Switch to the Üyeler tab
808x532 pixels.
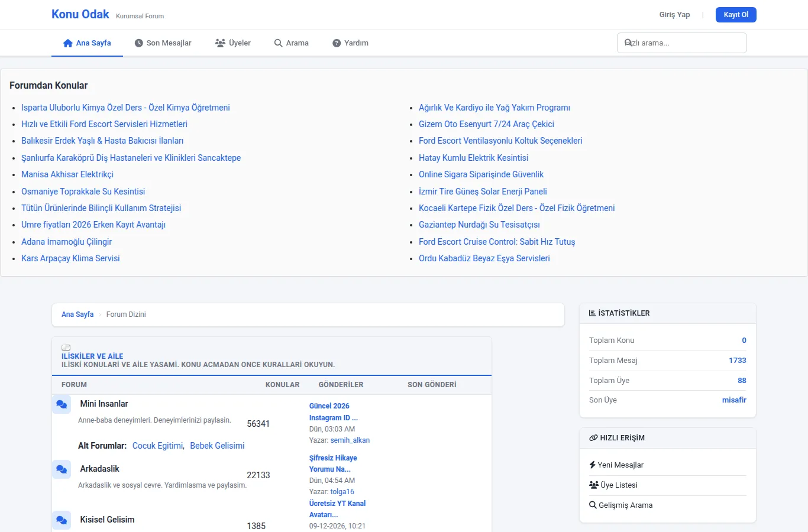(x=232, y=43)
